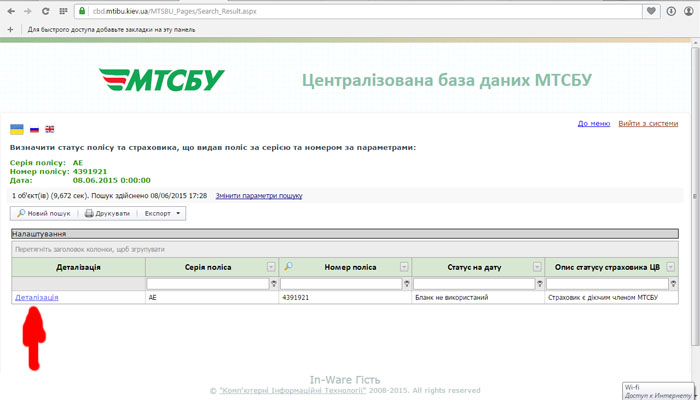Open filter menu for Номер поліса filter row

pyautogui.click(x=407, y=283)
